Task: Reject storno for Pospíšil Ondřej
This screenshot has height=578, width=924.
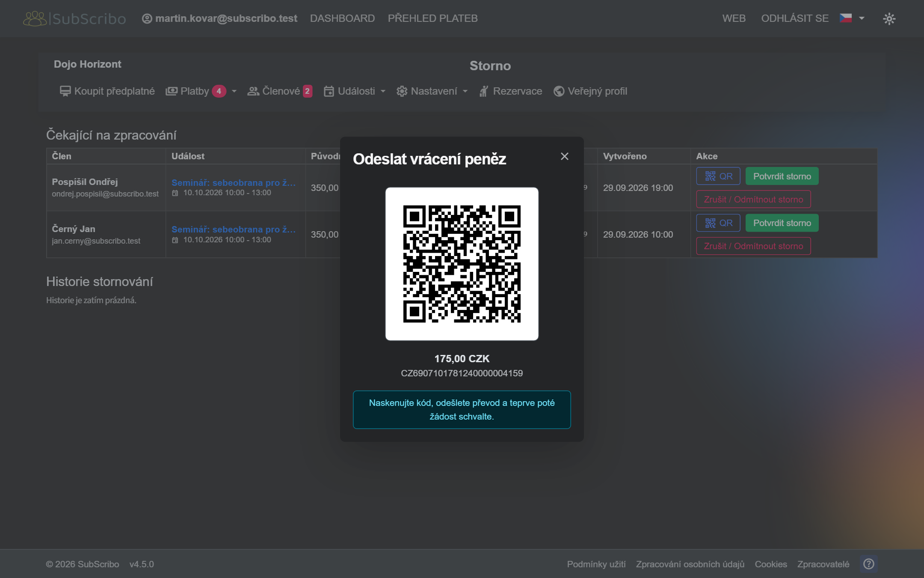Action: pyautogui.click(x=753, y=199)
